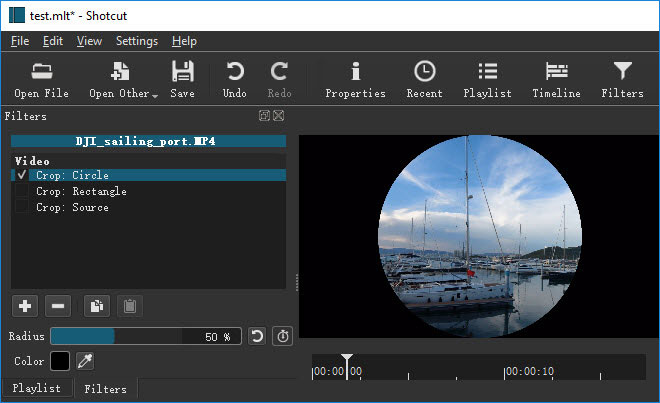Pick color with the eyedropper tool
Image resolution: width=660 pixels, height=403 pixels.
(x=86, y=360)
